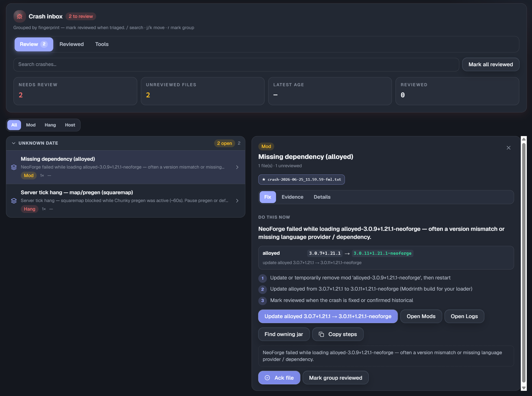Click version 3.0.7+1.21.1 chip
The width and height of the screenshot is (532, 396).
325,253
